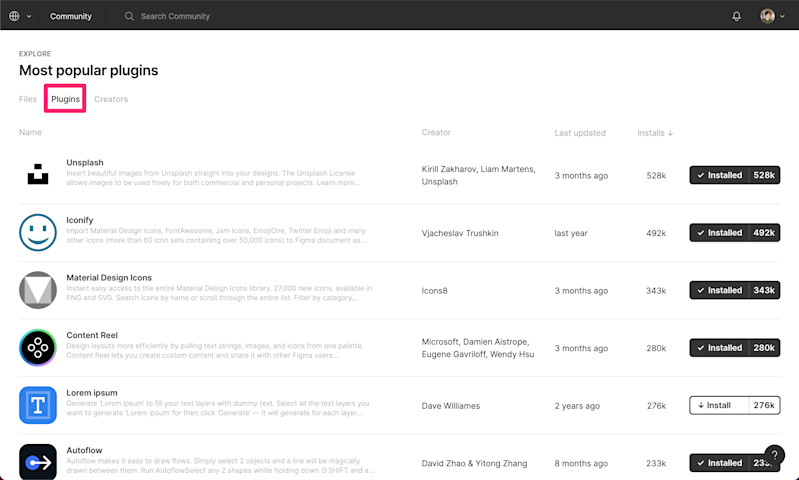The width and height of the screenshot is (799, 480).
Task: Click the Unsplash description text
Action: pyautogui.click(x=213, y=178)
